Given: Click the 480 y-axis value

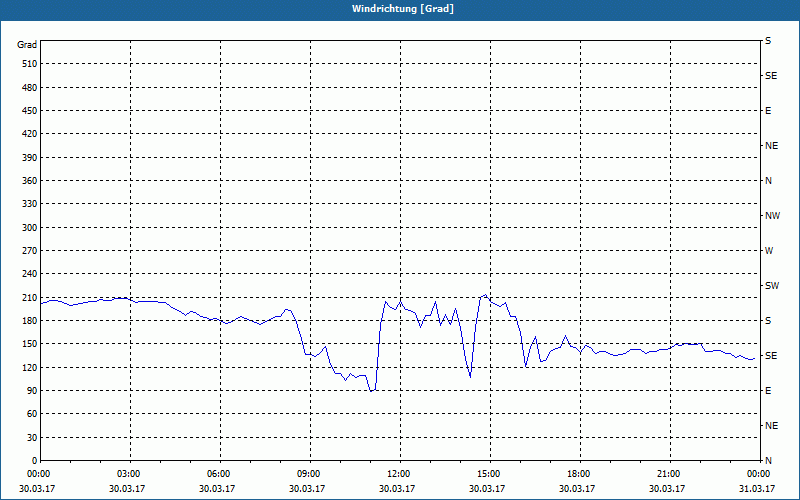Looking at the screenshot, I should coord(29,87).
